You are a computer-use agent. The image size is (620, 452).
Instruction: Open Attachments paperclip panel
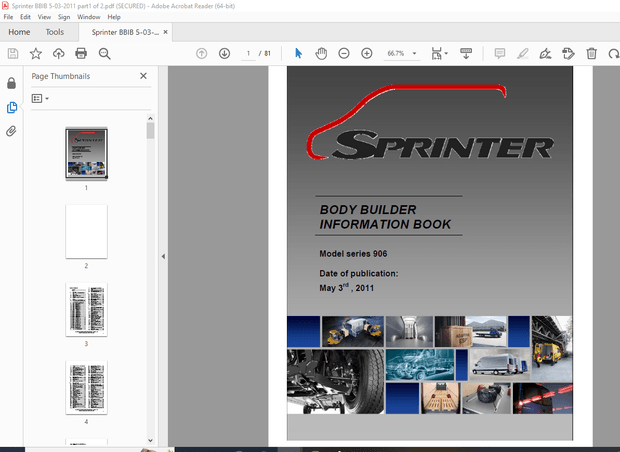click(11, 131)
